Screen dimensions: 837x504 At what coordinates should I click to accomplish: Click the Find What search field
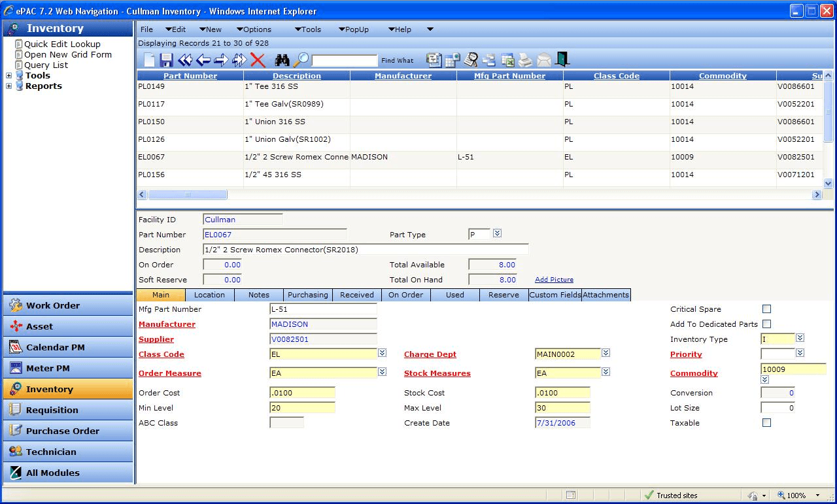pyautogui.click(x=345, y=61)
